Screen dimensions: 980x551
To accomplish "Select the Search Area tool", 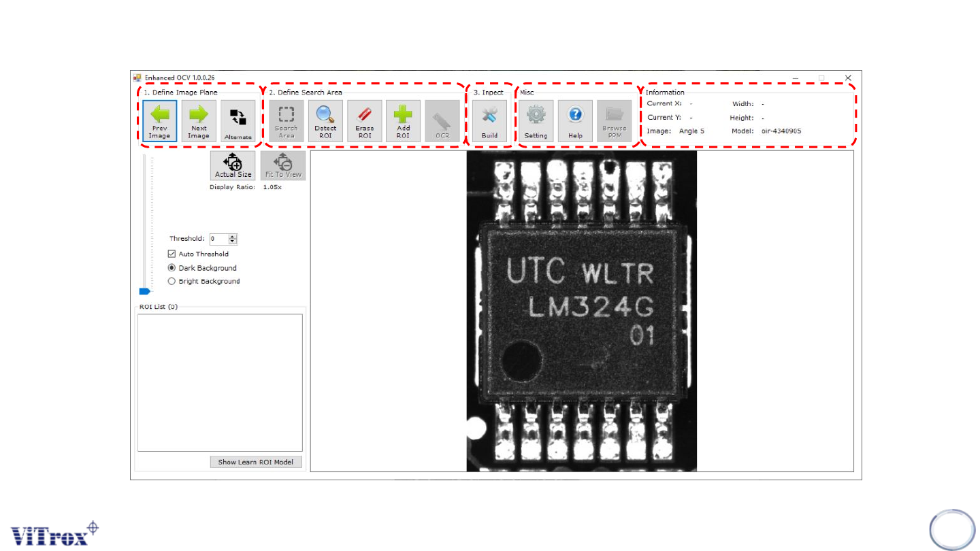I will point(287,121).
